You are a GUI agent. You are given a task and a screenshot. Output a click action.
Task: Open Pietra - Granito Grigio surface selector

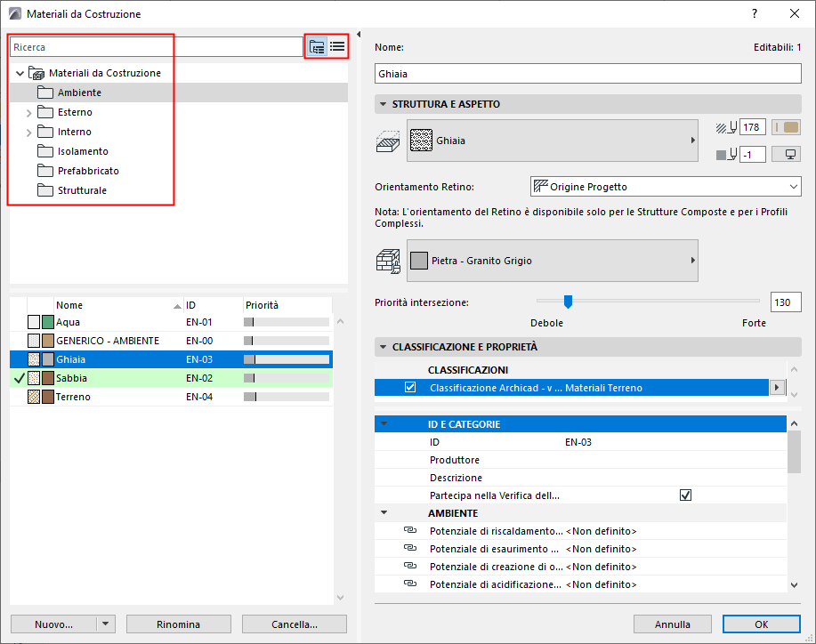[552, 261]
